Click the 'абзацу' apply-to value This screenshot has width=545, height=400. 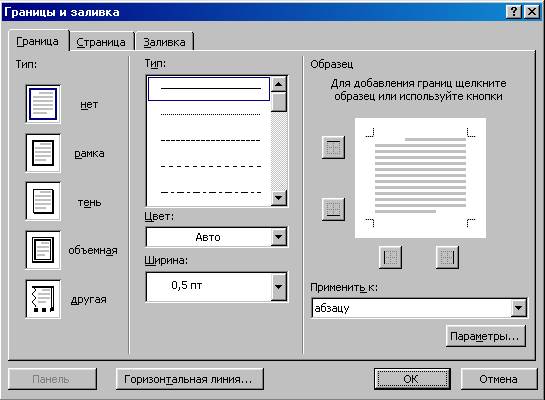332,308
